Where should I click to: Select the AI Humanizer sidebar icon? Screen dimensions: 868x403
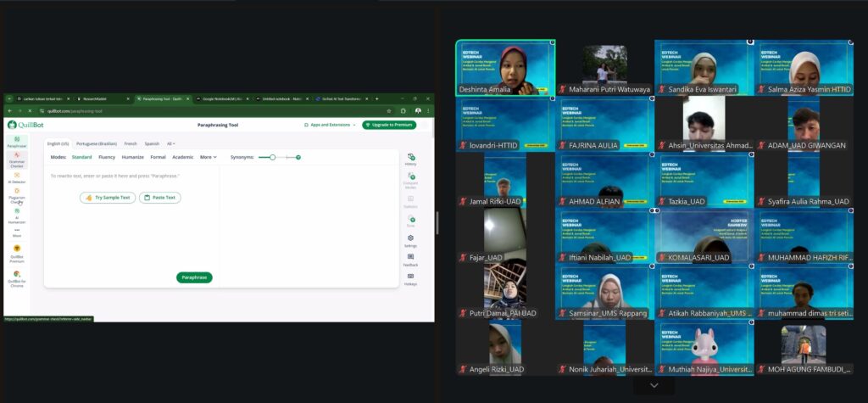tap(17, 216)
